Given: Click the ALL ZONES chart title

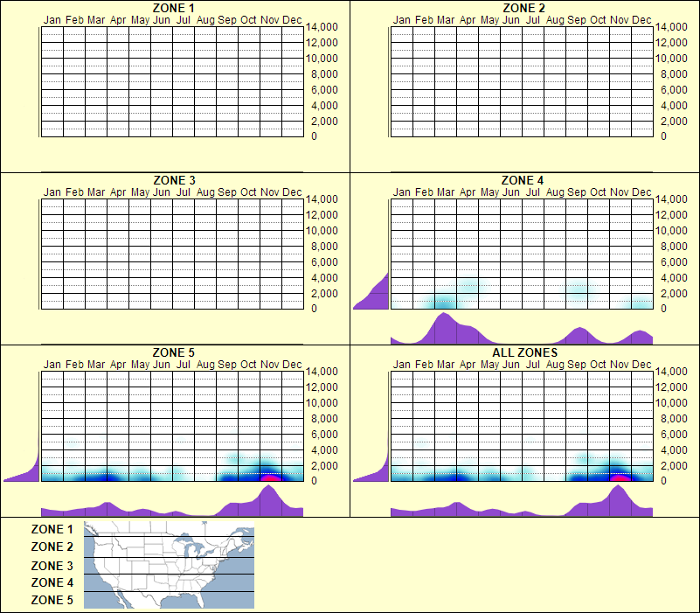Looking at the screenshot, I should [x=525, y=352].
